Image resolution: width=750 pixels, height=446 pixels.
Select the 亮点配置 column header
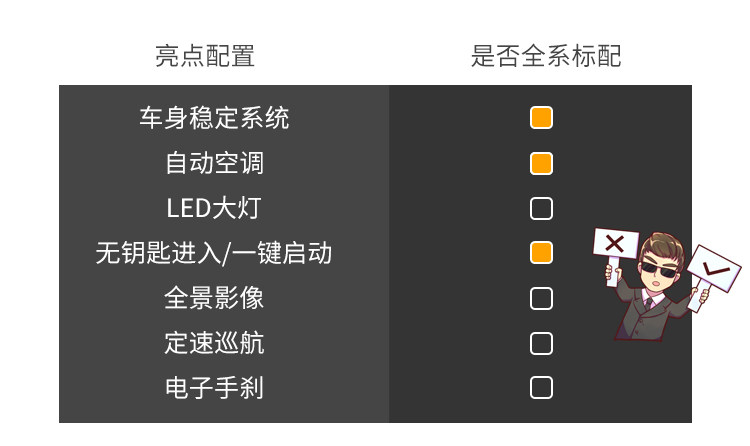[205, 56]
